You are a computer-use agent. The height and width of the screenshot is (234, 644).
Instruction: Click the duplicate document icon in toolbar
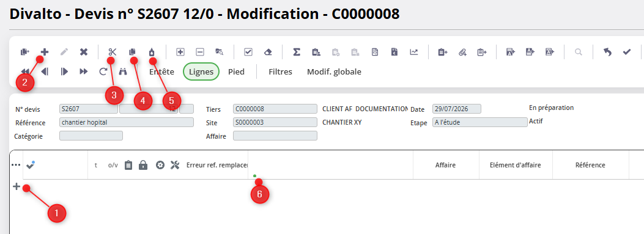25,52
